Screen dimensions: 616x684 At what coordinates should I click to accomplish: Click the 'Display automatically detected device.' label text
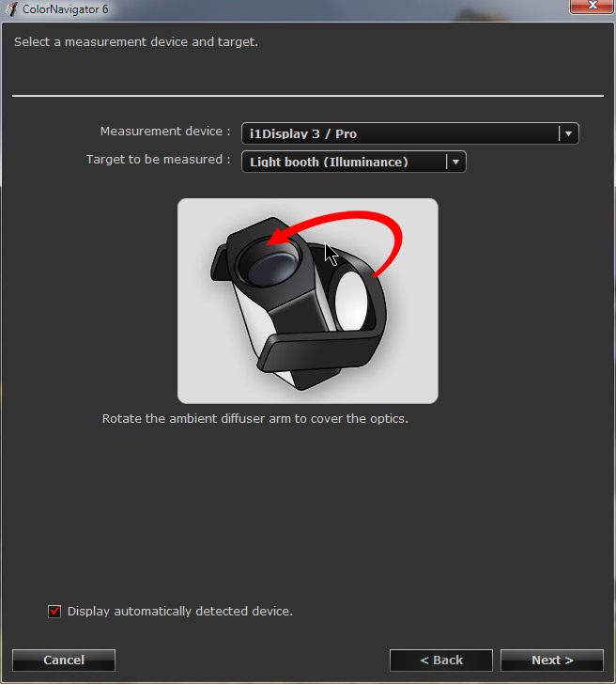[180, 611]
